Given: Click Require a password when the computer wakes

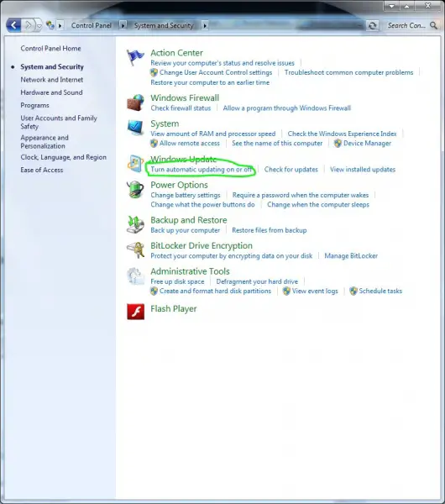Looking at the screenshot, I should (x=301, y=195).
